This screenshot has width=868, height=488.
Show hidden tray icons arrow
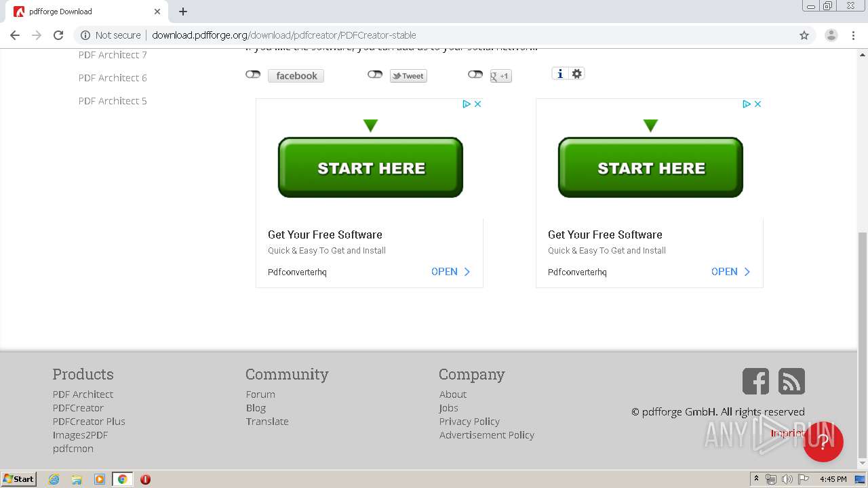click(756, 479)
